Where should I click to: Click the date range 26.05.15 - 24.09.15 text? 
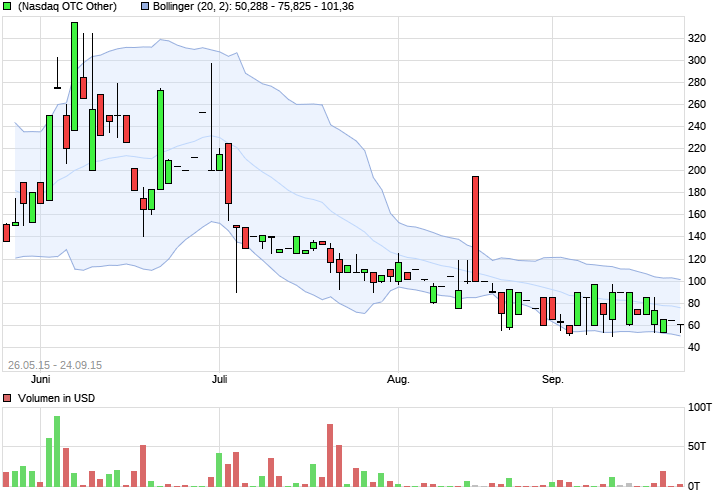(55, 365)
